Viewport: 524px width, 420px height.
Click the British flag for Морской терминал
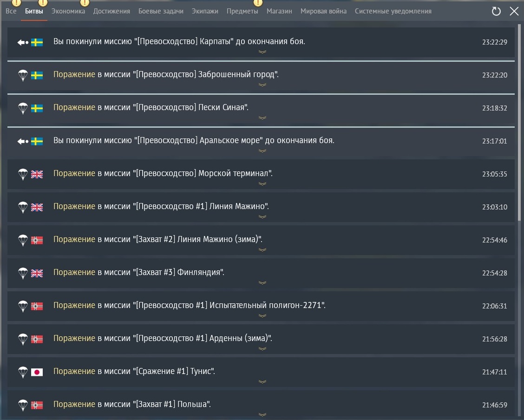pyautogui.click(x=37, y=174)
